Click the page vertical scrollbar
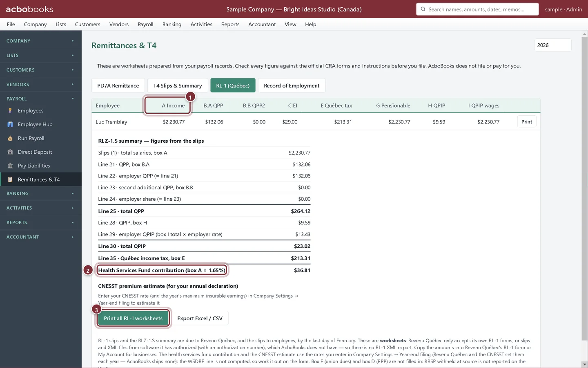This screenshot has width=588, height=368. (x=585, y=188)
